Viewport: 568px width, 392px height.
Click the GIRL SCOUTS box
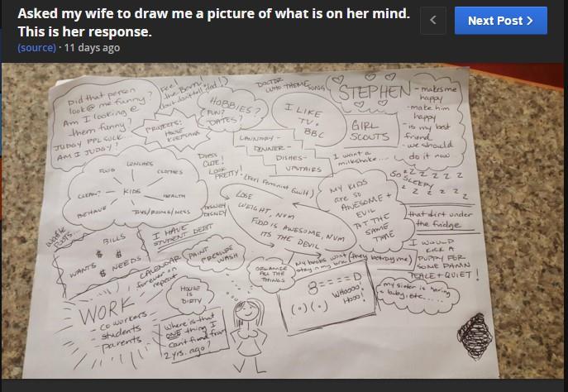coord(370,131)
